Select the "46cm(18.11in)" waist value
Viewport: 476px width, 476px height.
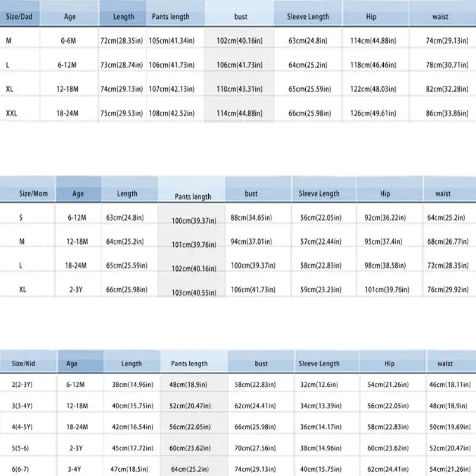coord(450,385)
